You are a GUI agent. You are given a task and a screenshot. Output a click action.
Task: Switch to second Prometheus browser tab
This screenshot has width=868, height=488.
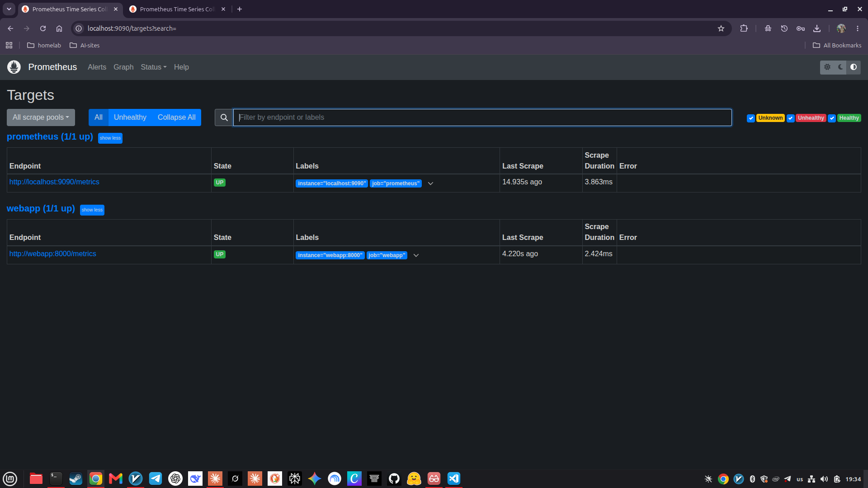click(x=177, y=9)
